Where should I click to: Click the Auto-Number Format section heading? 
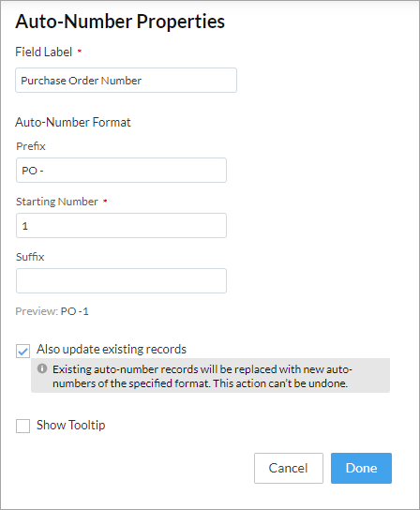pyautogui.click(x=73, y=122)
